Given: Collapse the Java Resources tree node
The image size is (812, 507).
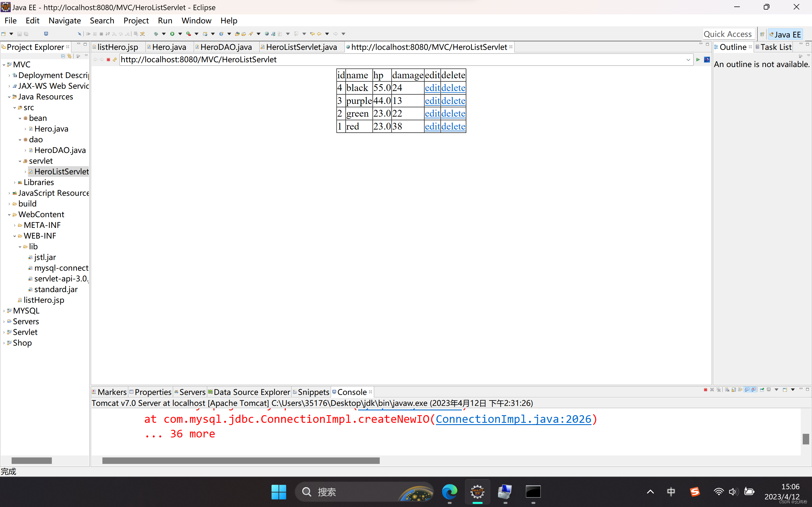Looking at the screenshot, I should (x=9, y=97).
